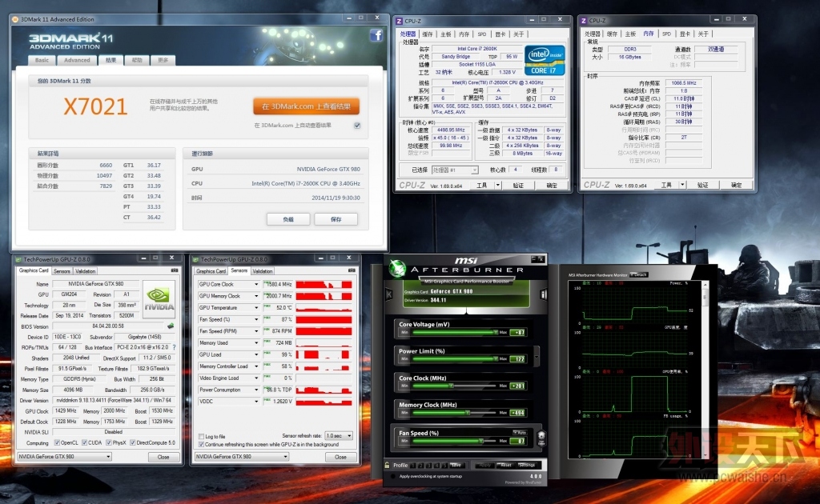This screenshot has height=504, width=820.
Task: Open Validation tab in GPU-Z Sensors window
Action: coord(263,271)
